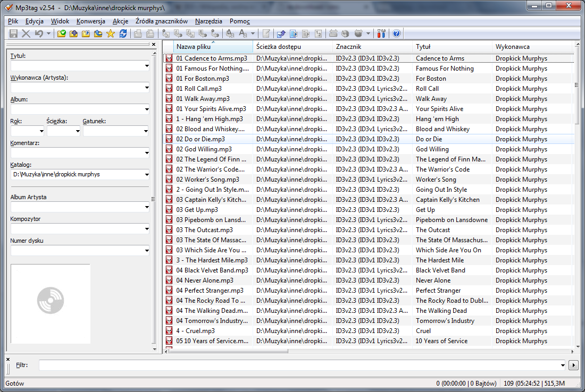Click inside the Filtr text field
The width and height of the screenshot is (585, 392).
click(299, 365)
